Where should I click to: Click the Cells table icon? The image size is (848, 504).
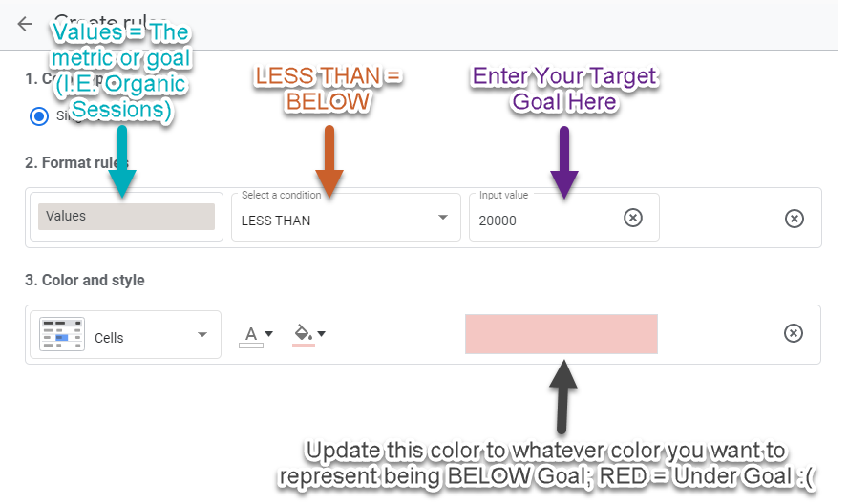[62, 334]
